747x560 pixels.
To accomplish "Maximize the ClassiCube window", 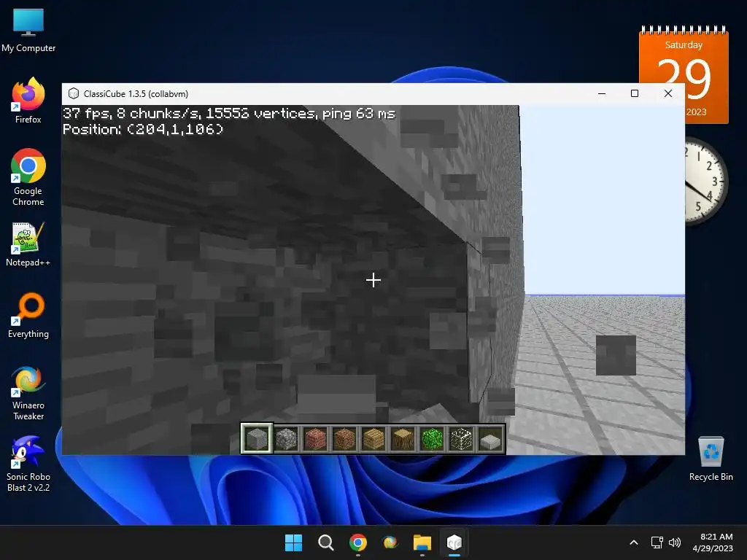I will 635,94.
